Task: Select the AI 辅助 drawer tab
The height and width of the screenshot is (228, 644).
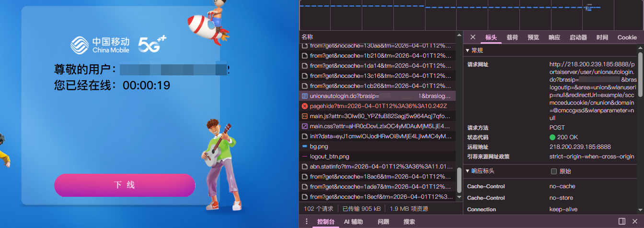Action: [x=354, y=222]
